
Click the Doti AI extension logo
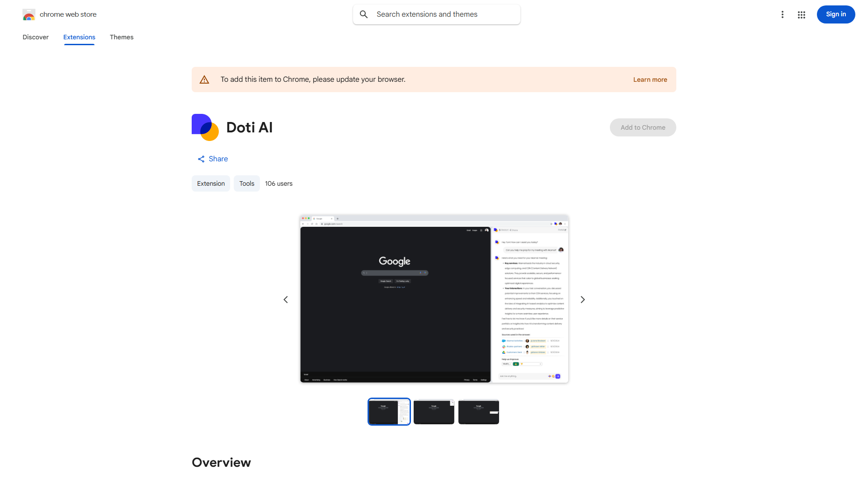205,127
